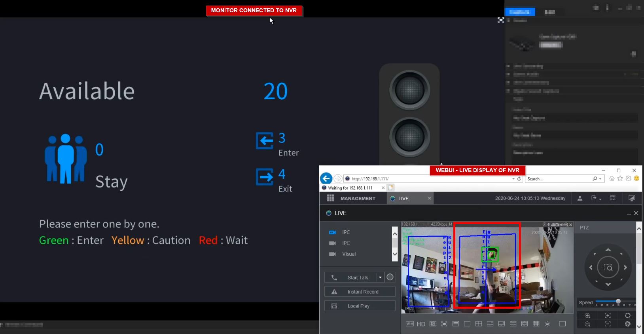Refresh the 192.168.1.111 page
The width and height of the screenshot is (644, 334).
(519, 179)
